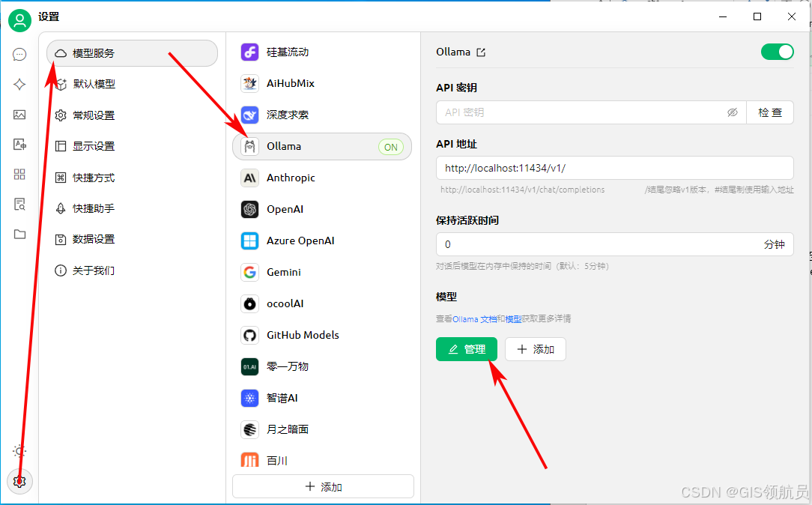Select the OpenAI provider icon
The width and height of the screenshot is (812, 505).
249,209
